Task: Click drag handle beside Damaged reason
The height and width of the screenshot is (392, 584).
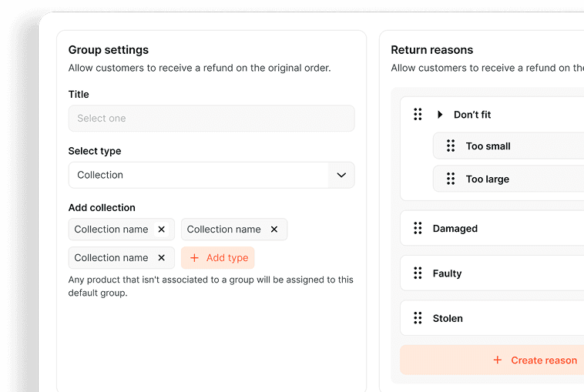Action: pos(418,229)
